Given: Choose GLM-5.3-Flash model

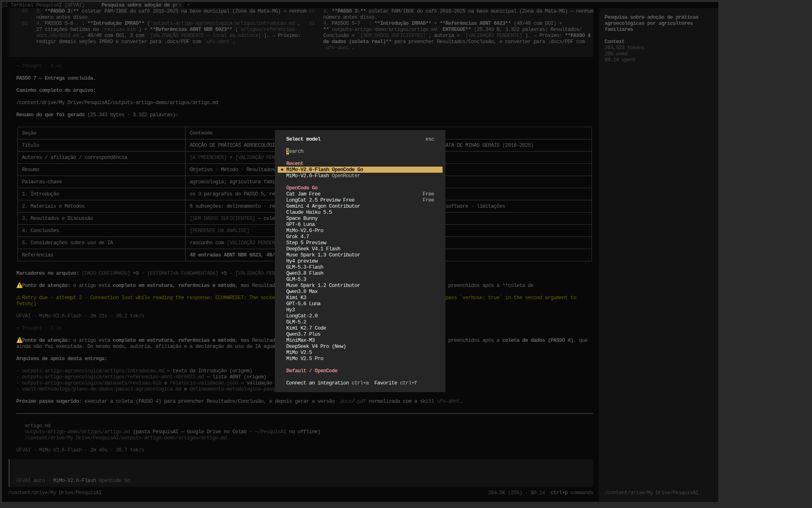Looking at the screenshot, I should point(360,267).
